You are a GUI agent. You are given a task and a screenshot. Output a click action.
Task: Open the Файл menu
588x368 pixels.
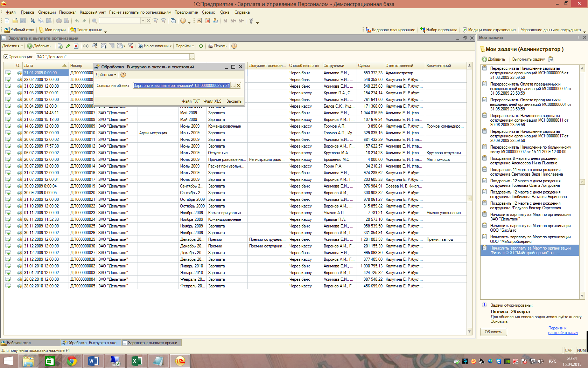pos(10,12)
